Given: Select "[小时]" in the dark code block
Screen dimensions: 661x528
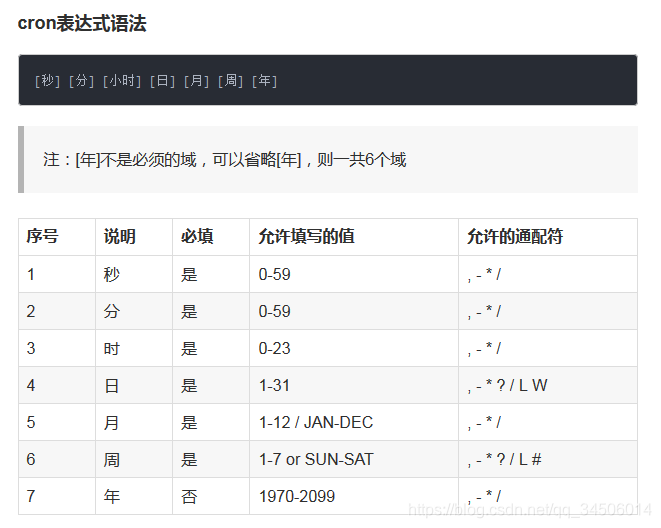Looking at the screenshot, I should tap(122, 80).
